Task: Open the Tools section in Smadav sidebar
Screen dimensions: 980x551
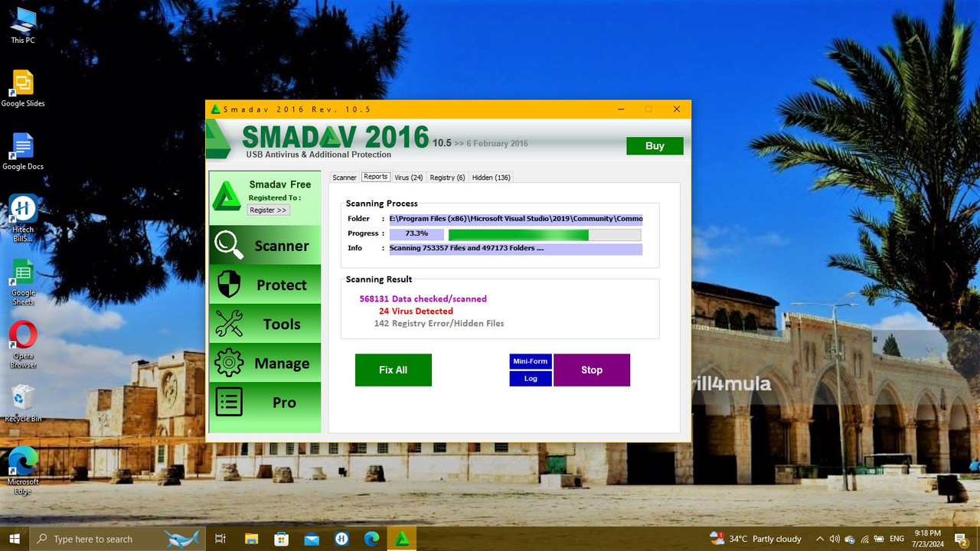Action: (x=265, y=324)
